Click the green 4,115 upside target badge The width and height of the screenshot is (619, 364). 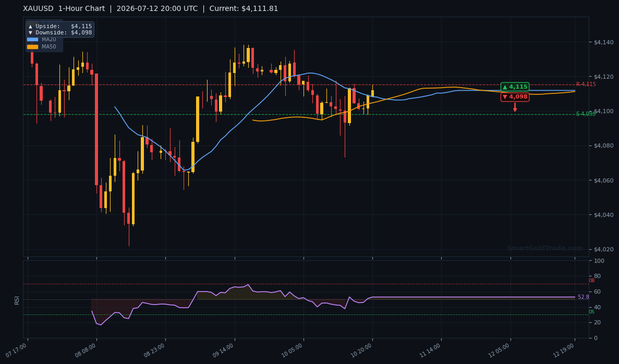(515, 87)
